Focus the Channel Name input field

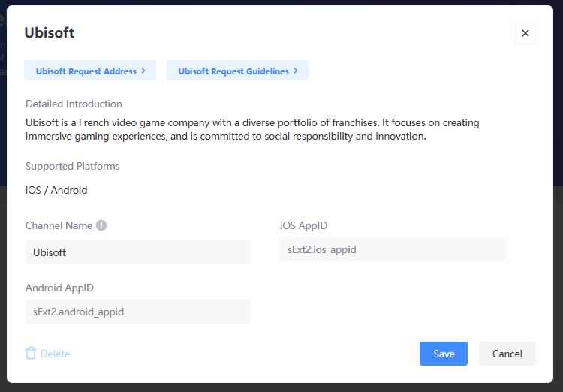pos(138,252)
